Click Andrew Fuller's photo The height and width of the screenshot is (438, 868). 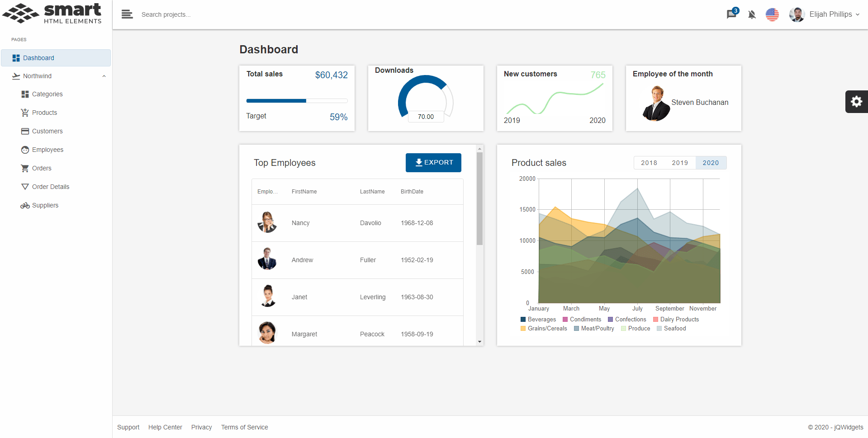267,259
